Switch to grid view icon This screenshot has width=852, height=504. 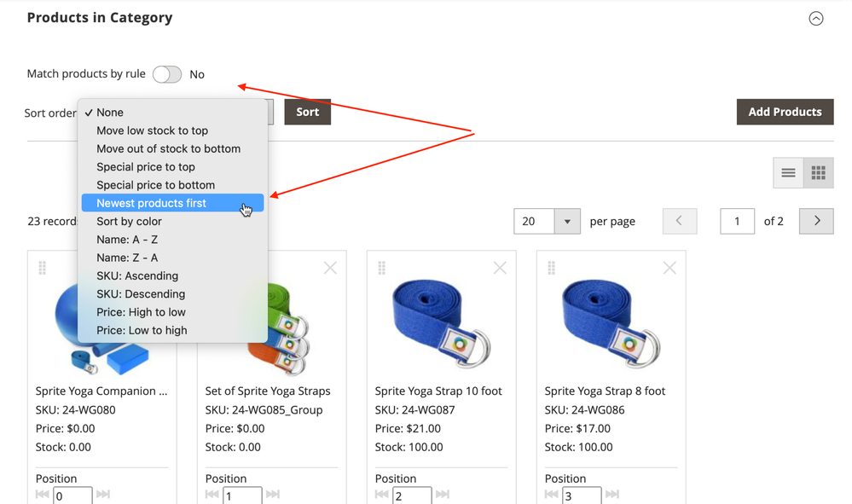pos(818,173)
